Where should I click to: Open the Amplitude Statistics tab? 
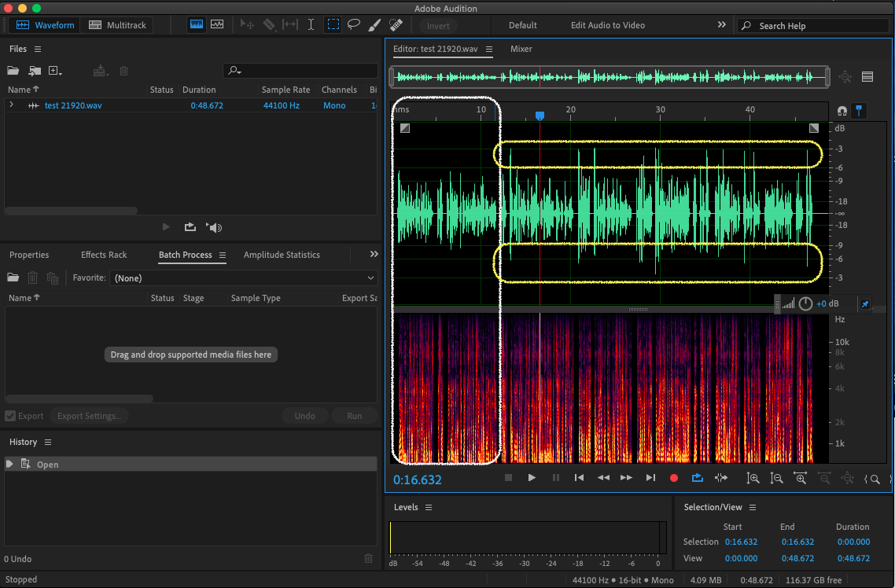coord(282,255)
